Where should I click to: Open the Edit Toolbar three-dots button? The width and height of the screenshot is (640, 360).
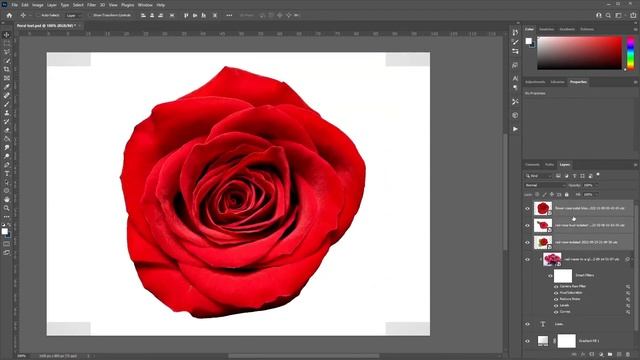(7, 217)
